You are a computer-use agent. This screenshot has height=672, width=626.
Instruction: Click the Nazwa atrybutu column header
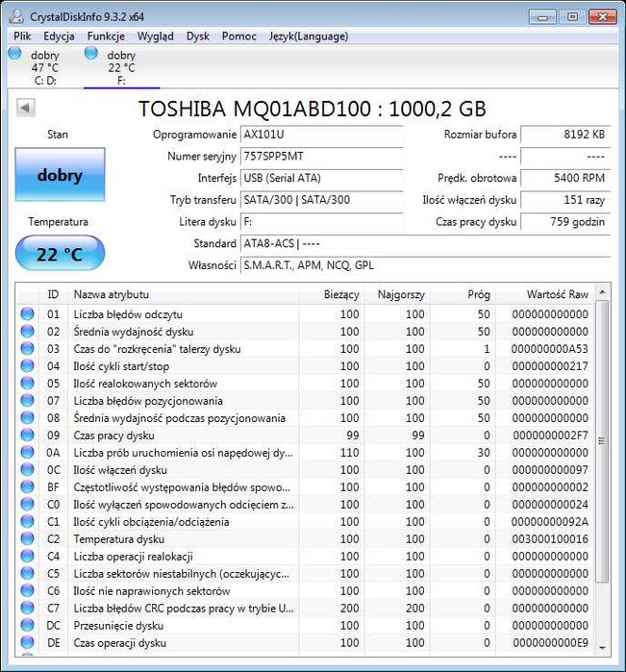point(184,294)
